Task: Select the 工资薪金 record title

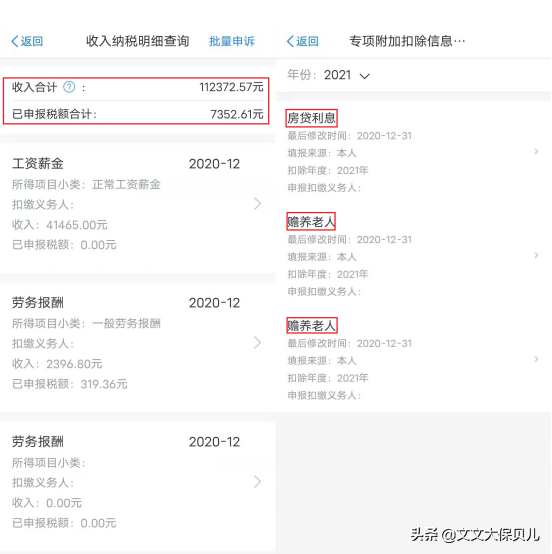Action: pyautogui.click(x=38, y=164)
